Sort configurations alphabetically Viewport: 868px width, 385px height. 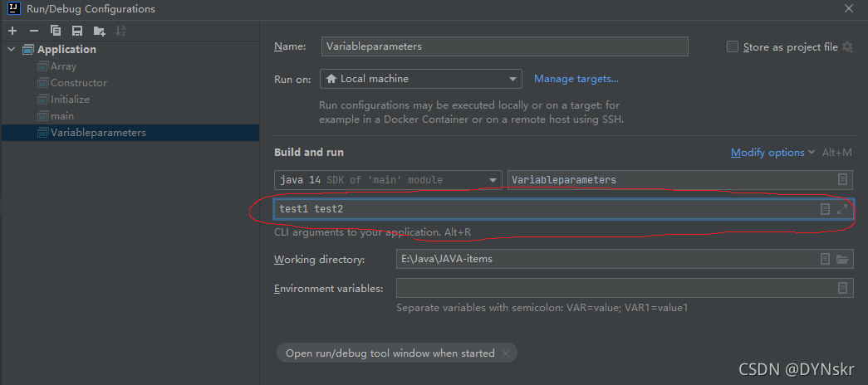click(120, 31)
